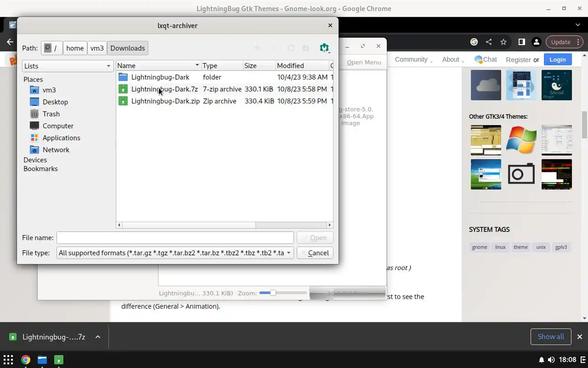
Task: Click the horizontal scrollbar in file list
Action: (x=189, y=225)
